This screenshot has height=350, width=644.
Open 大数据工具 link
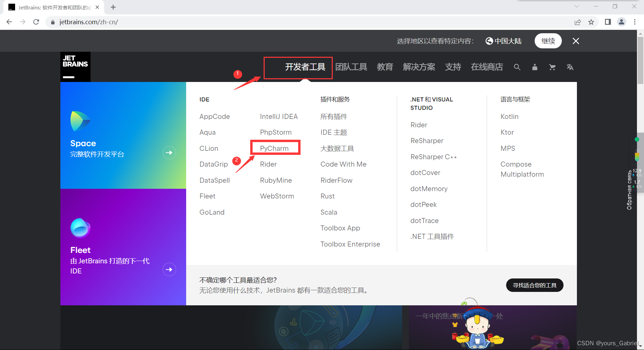pyautogui.click(x=337, y=148)
